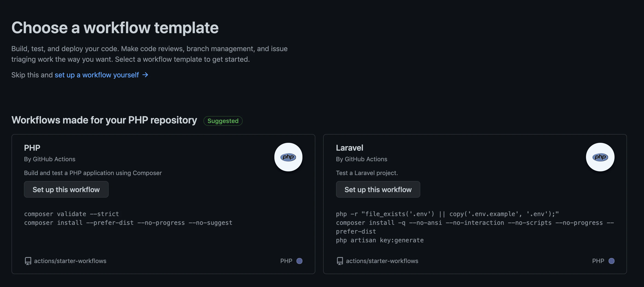Screen dimensions: 644x287
Task: Set up the Laravel workflow
Action: pyautogui.click(x=378, y=189)
